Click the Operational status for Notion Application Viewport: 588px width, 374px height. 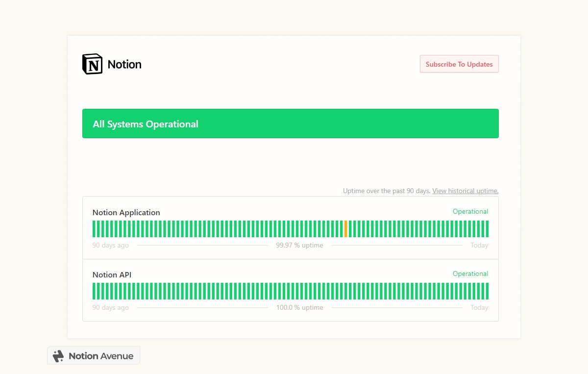coord(470,211)
